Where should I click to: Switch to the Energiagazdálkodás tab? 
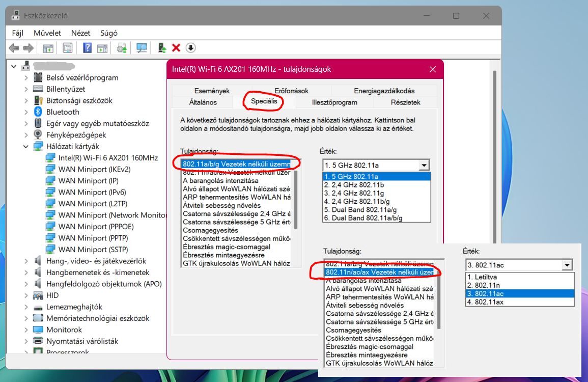(384, 91)
